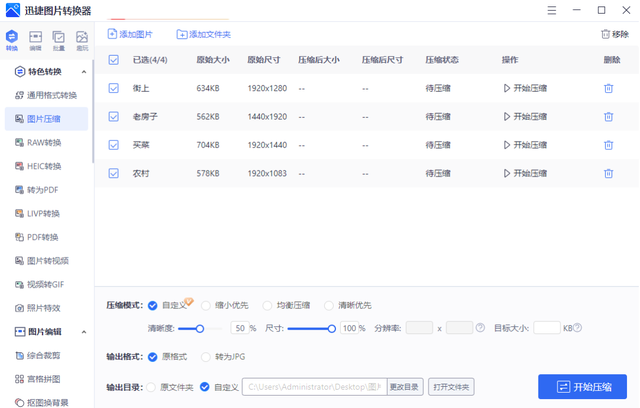
Task: Select 自定义 compression mode radio
Action: [153, 306]
